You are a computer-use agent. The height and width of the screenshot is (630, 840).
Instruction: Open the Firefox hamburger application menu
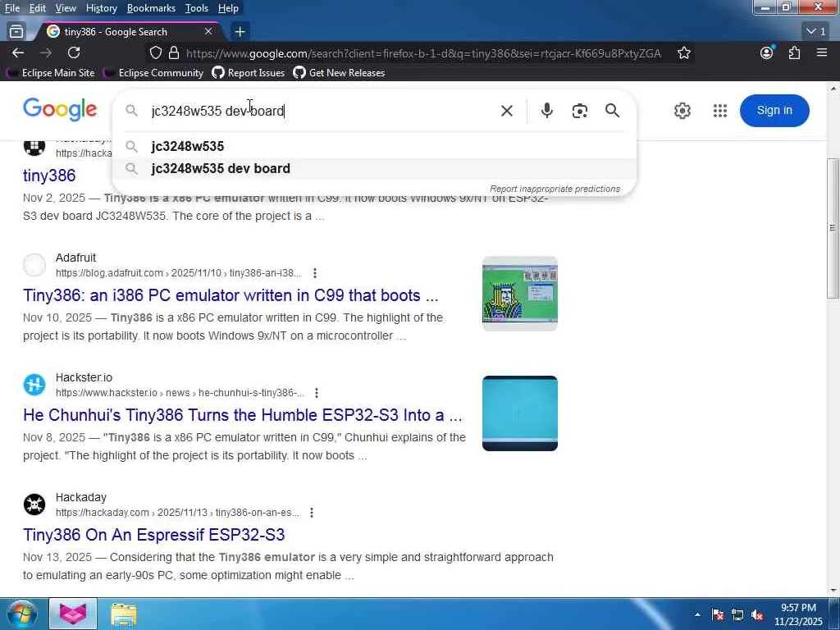pyautogui.click(x=822, y=52)
